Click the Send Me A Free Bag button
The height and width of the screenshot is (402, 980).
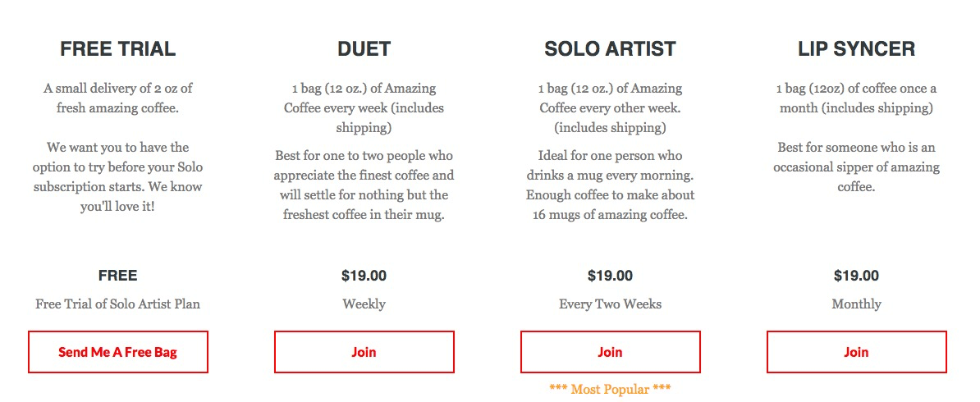click(118, 352)
